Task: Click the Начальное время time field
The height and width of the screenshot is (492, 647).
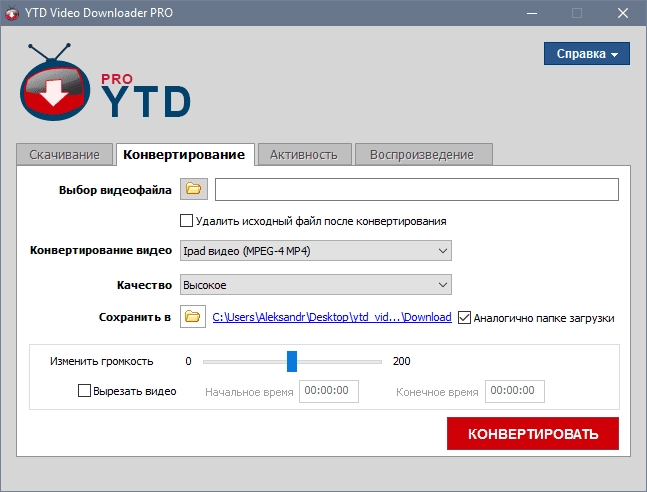Action: (x=329, y=391)
